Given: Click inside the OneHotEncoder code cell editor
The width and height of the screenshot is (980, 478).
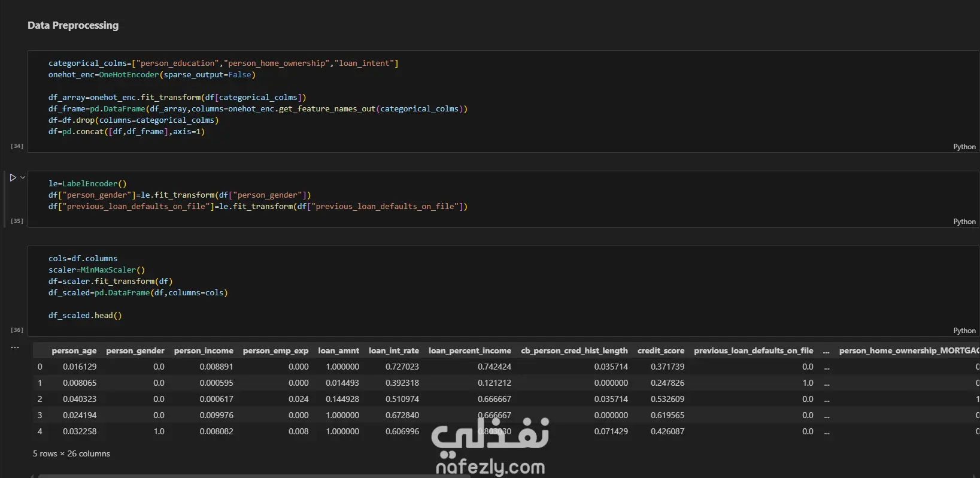Looking at the screenshot, I should click(503, 101).
